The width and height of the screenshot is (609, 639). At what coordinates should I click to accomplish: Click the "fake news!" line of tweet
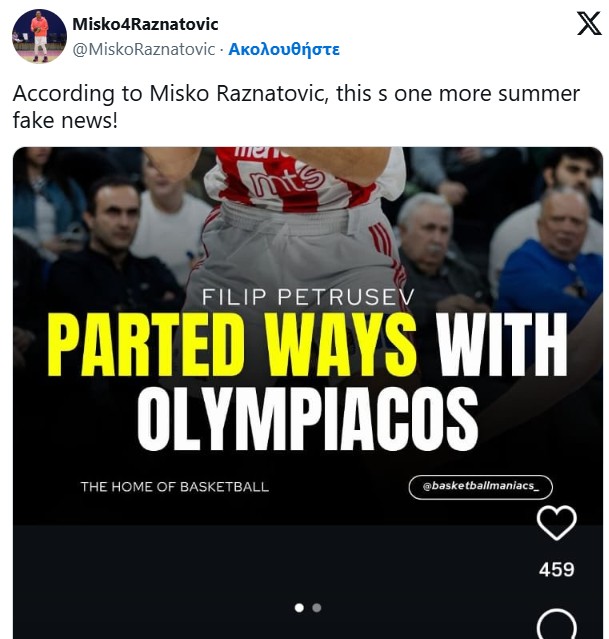[x=65, y=120]
